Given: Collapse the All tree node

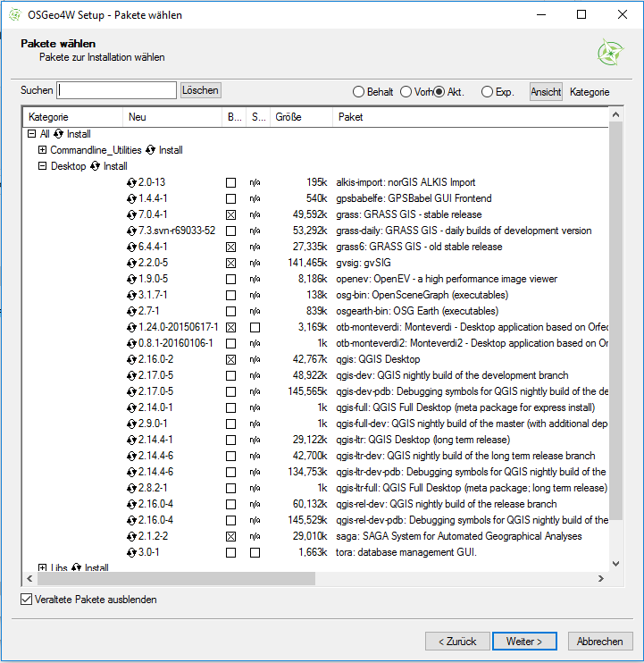Looking at the screenshot, I should coord(31,134).
